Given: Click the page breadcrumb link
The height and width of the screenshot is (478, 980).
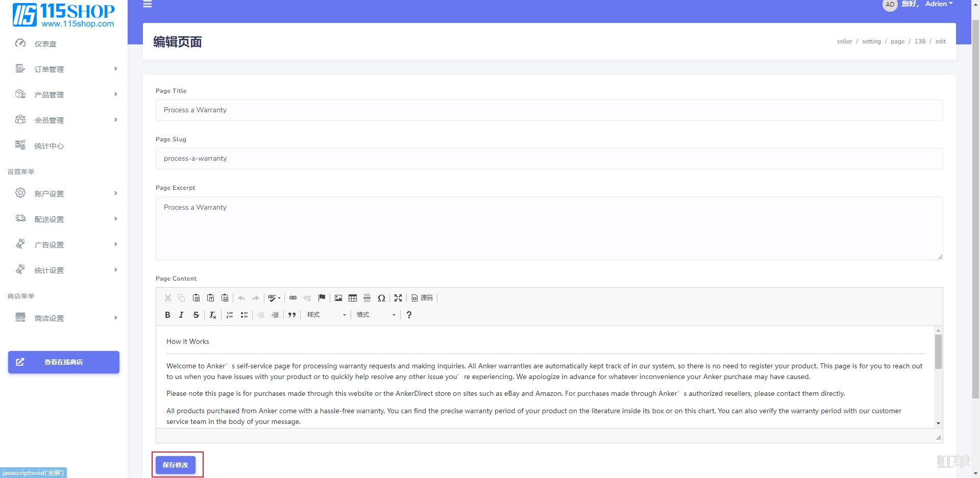Looking at the screenshot, I should [897, 41].
